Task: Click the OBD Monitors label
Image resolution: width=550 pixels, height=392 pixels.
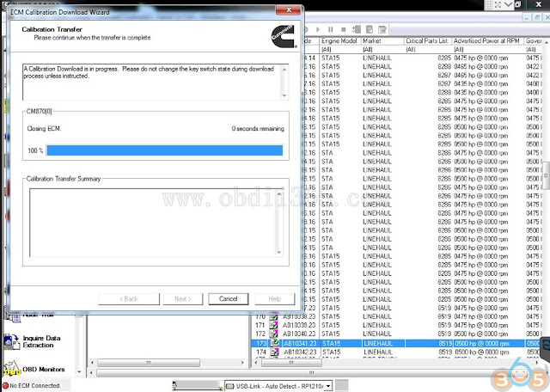Action: tap(44, 369)
